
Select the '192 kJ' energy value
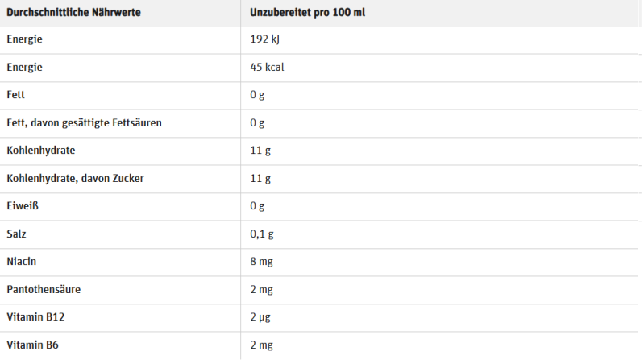point(264,39)
